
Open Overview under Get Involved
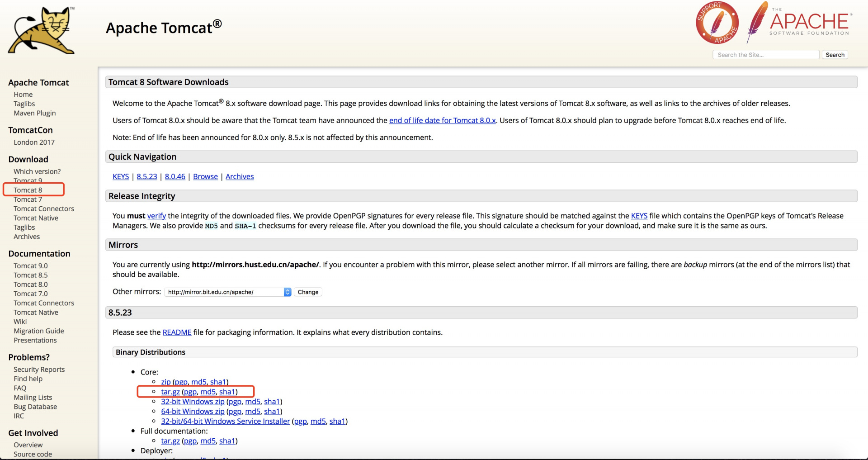pyautogui.click(x=28, y=445)
